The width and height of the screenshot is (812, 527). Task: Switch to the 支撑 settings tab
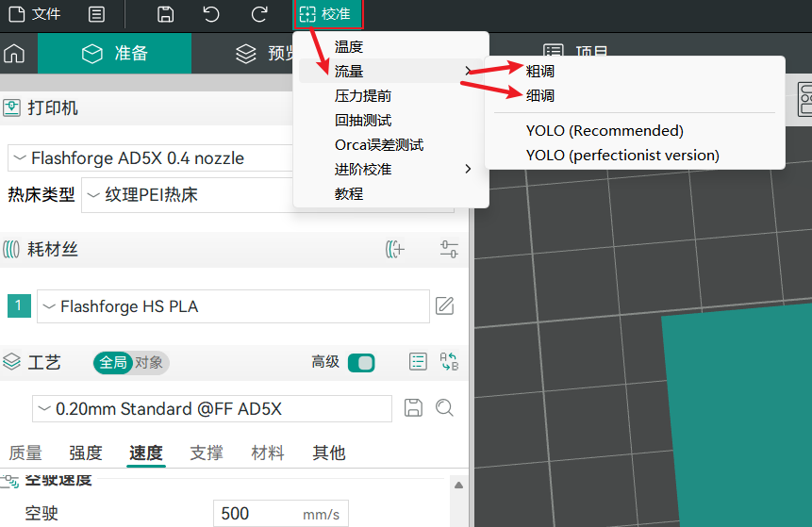207,453
